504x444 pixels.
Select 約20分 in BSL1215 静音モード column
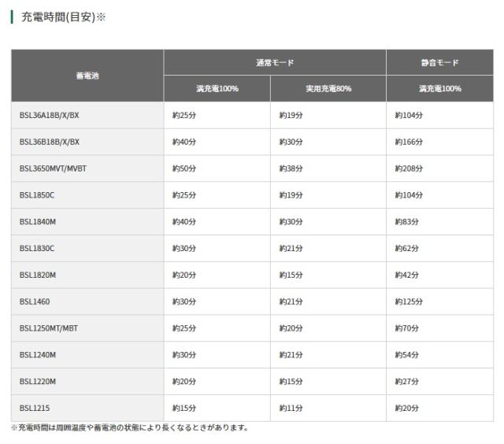(x=406, y=409)
